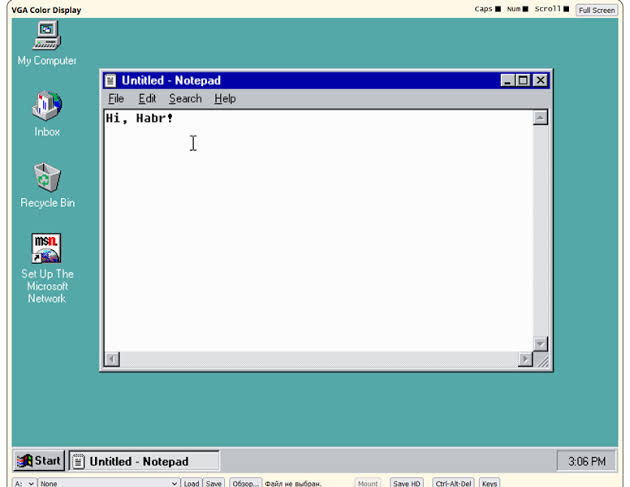Click the Full Screen button
This screenshot has height=487, width=630.
(597, 10)
